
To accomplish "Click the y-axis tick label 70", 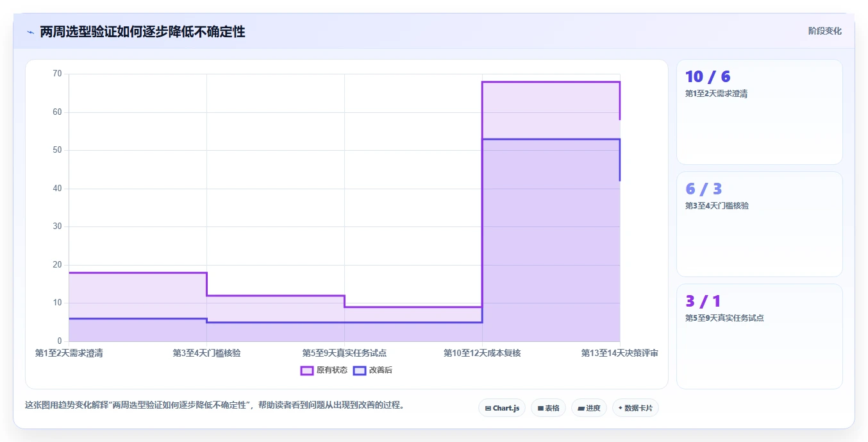I will [57, 74].
